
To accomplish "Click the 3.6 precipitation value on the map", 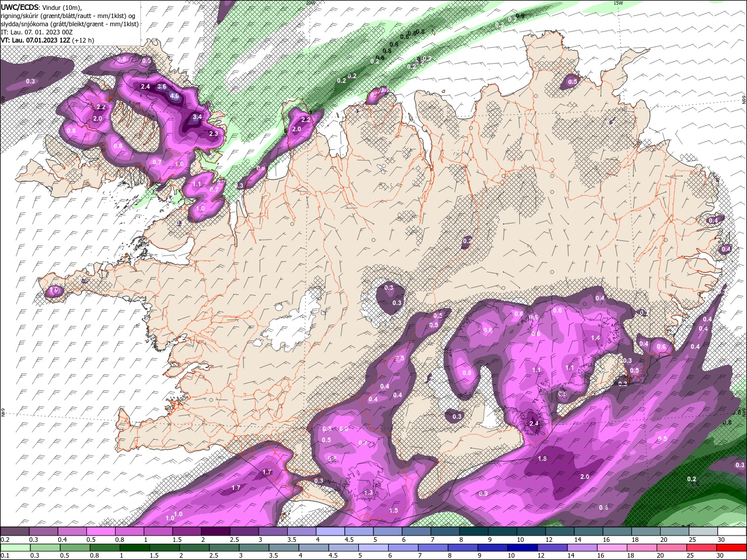I will 162,87.
